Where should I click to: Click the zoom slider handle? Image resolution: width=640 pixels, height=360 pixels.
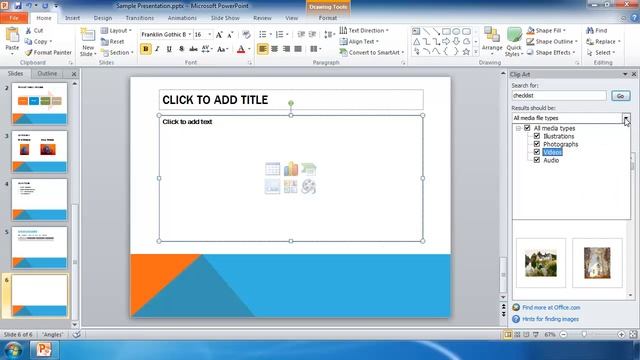[x=584, y=334]
